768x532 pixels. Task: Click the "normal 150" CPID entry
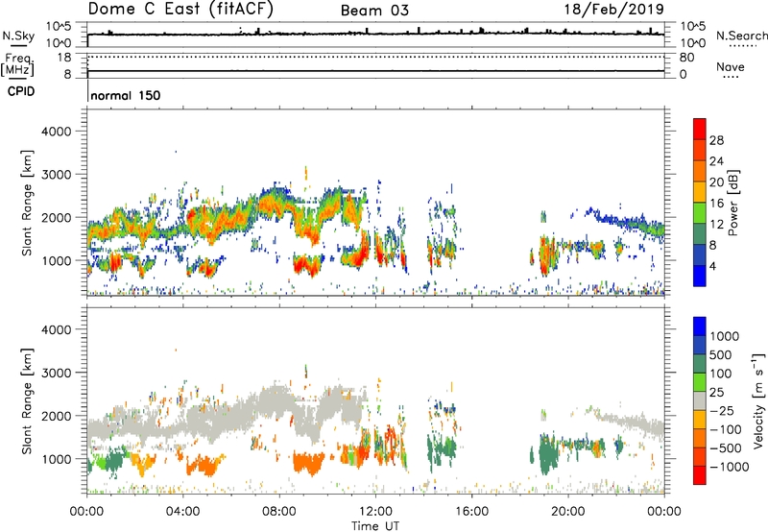pyautogui.click(x=126, y=95)
